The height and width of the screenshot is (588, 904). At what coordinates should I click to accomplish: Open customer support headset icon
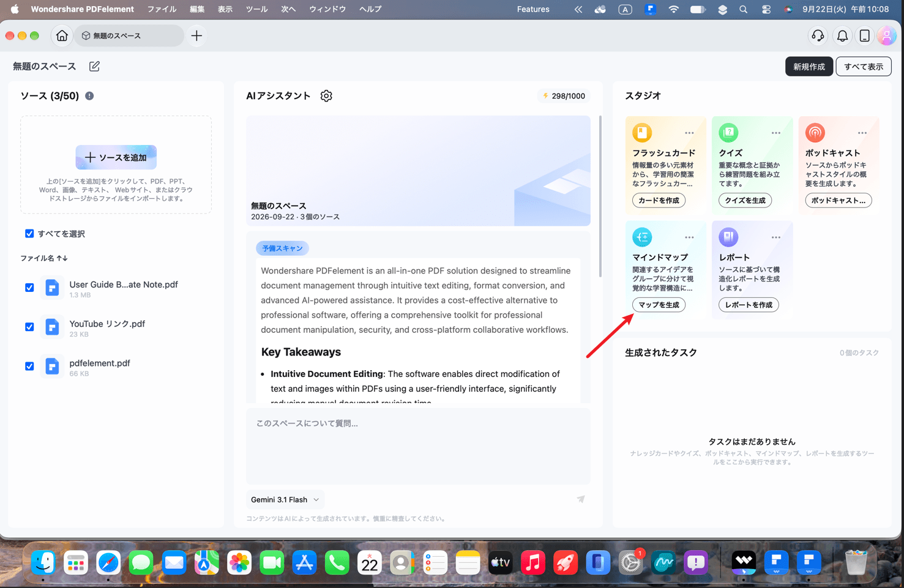(818, 36)
